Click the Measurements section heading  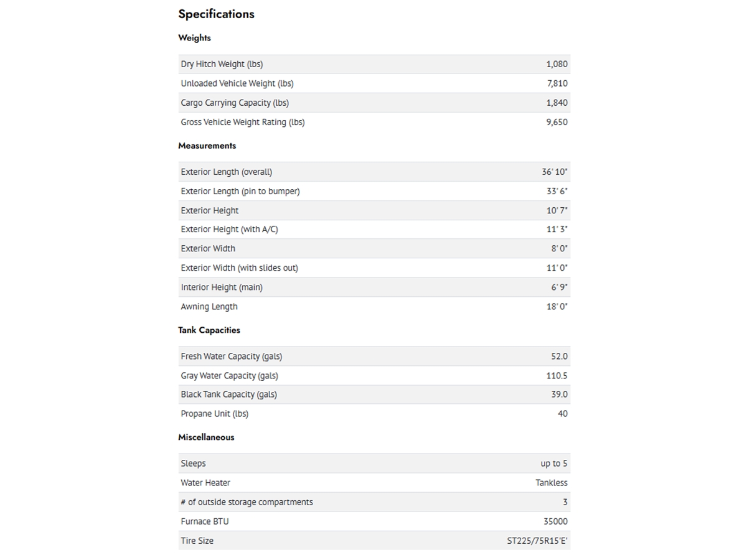(x=207, y=146)
